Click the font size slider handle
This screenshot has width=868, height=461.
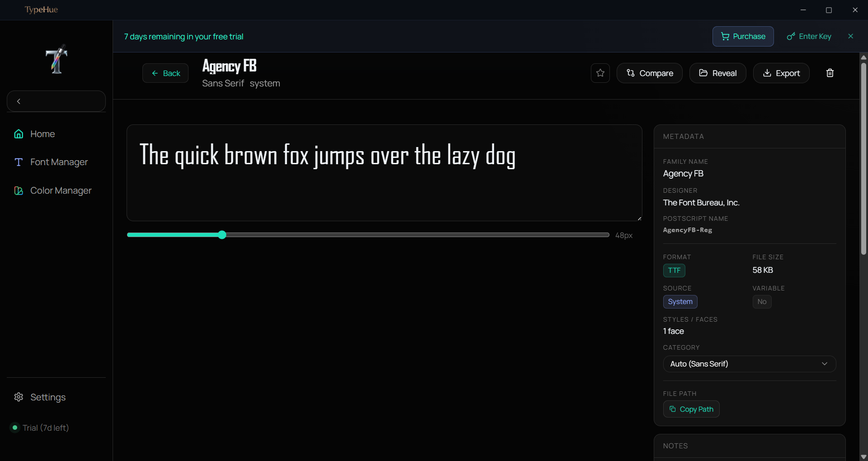point(222,235)
